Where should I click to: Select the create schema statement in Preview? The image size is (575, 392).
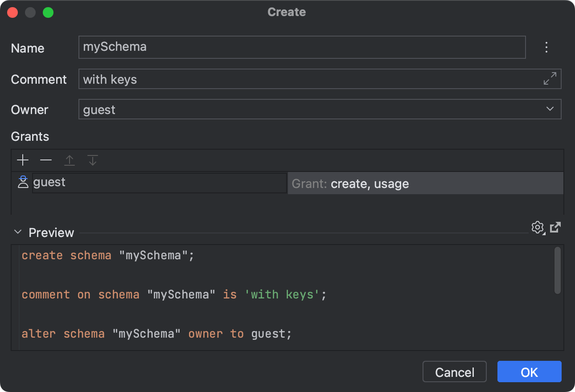(x=107, y=255)
